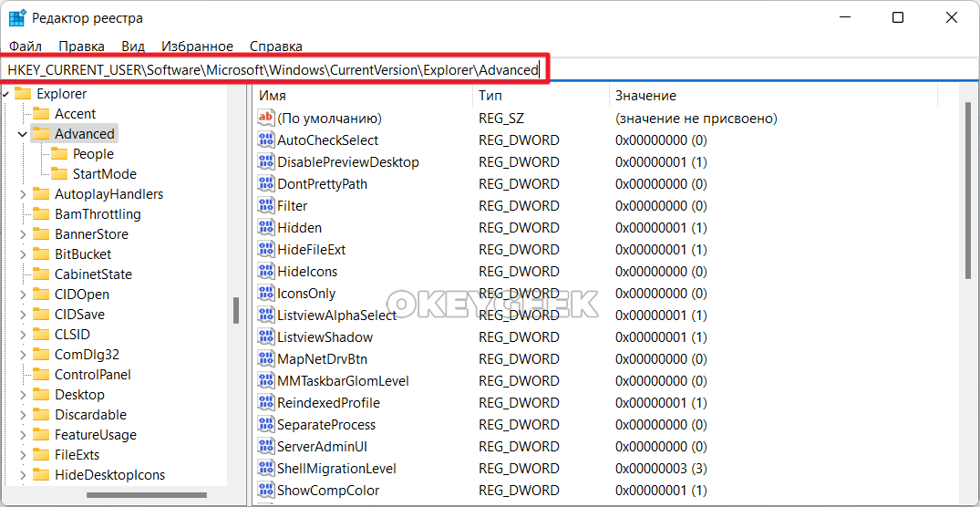Select the TaskbarGlomLevel value MMTaskbarGlomLevel
980x507 pixels.
pyautogui.click(x=343, y=381)
